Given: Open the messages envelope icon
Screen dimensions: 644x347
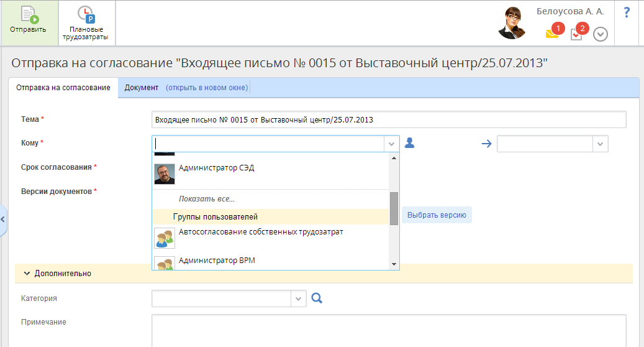Looking at the screenshot, I should click(552, 34).
